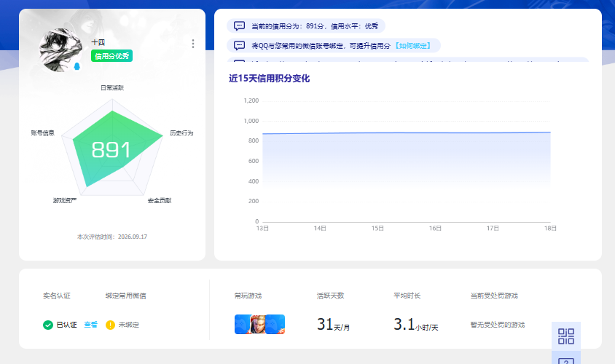Click the 未绑定 WeChat status
This screenshot has width=615, height=364.
click(129, 325)
